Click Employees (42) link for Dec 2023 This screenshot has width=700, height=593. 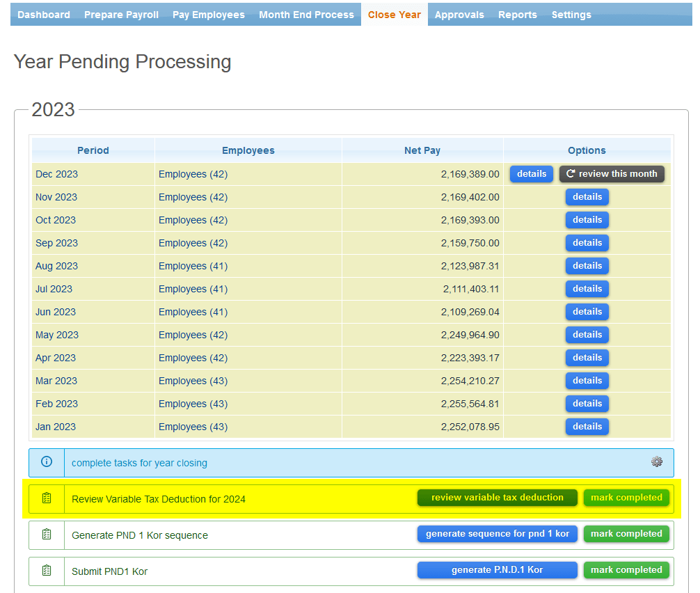click(193, 174)
